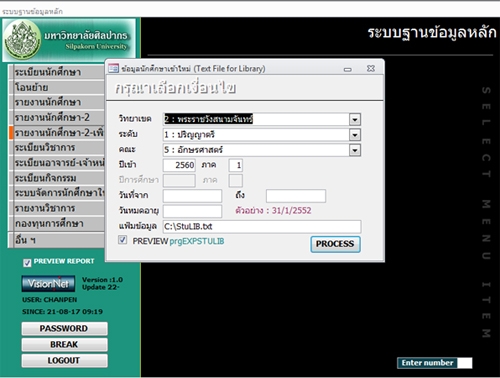
Task: Minimize the Text File for Library dialog
Action: pyautogui.click(x=348, y=69)
